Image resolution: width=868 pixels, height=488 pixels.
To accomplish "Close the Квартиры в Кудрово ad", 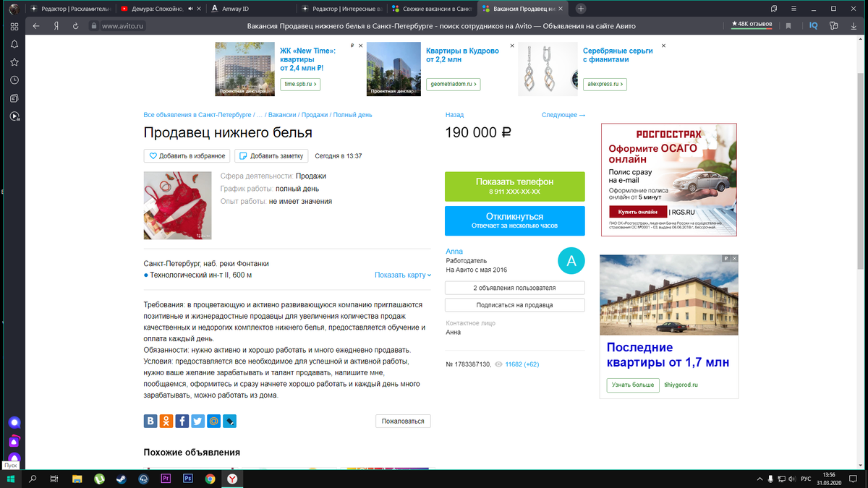I will 512,46.
